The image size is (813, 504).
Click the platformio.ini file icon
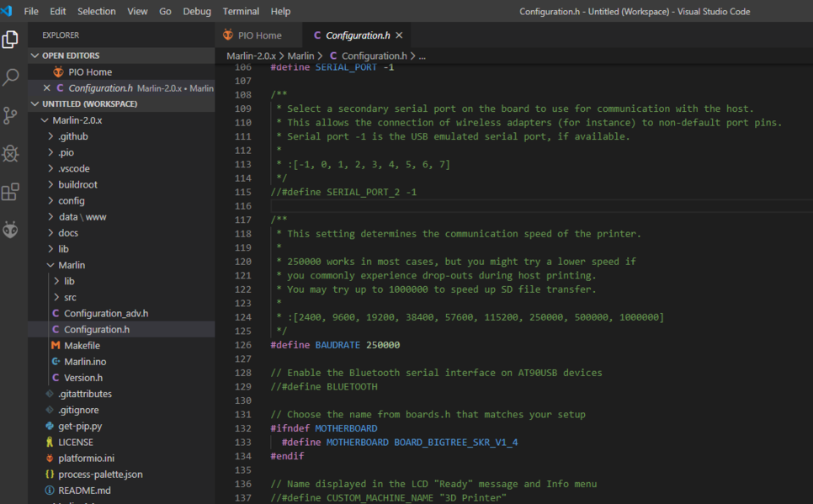click(50, 459)
